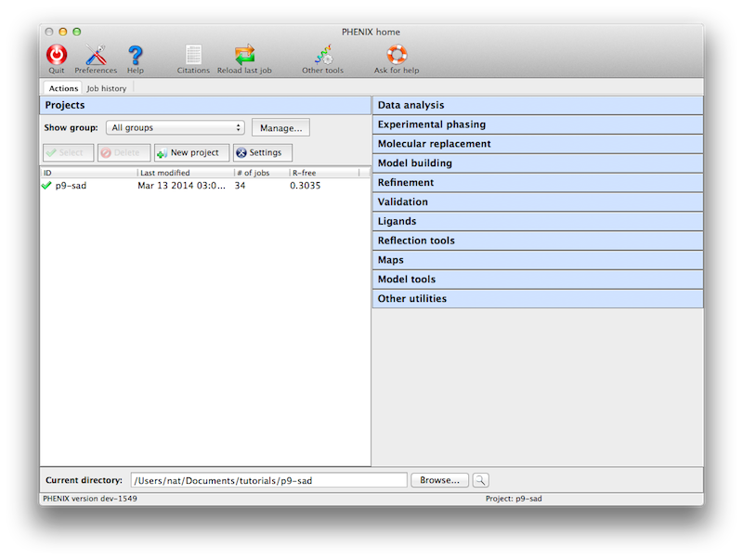Sort projects by R-free column header
The image size is (743, 560).
pyautogui.click(x=323, y=173)
